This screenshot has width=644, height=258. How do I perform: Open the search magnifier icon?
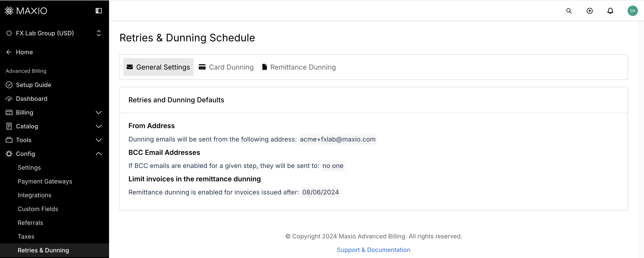click(569, 11)
